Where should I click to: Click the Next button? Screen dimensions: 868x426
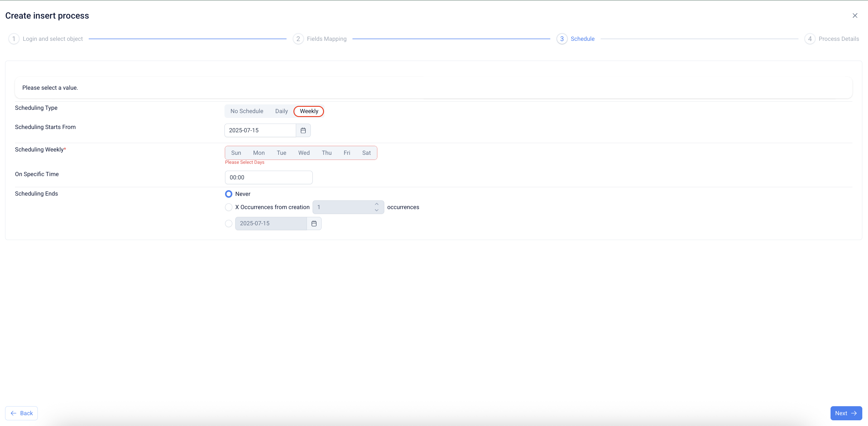pyautogui.click(x=846, y=413)
